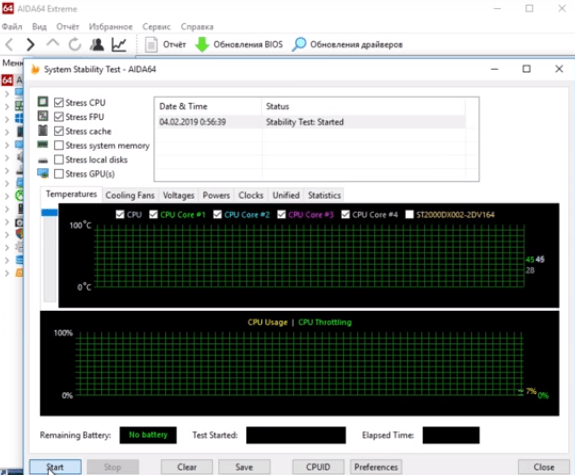Open the Preferences button
Image resolution: width=575 pixels, height=475 pixels.
(376, 467)
